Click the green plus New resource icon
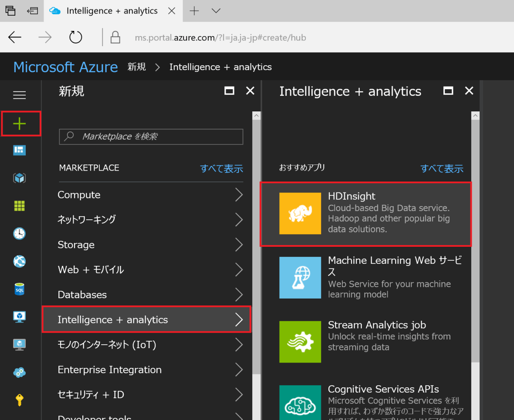 [x=20, y=124]
